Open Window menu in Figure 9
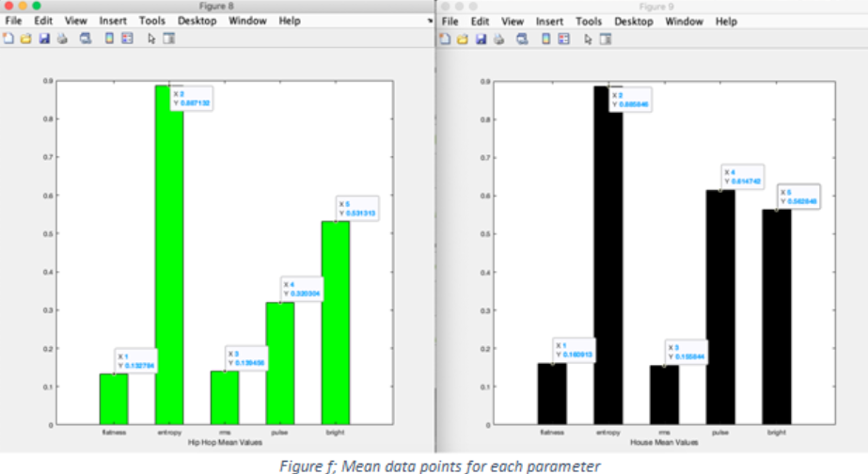Image resolution: width=868 pixels, height=474 pixels. coord(685,22)
